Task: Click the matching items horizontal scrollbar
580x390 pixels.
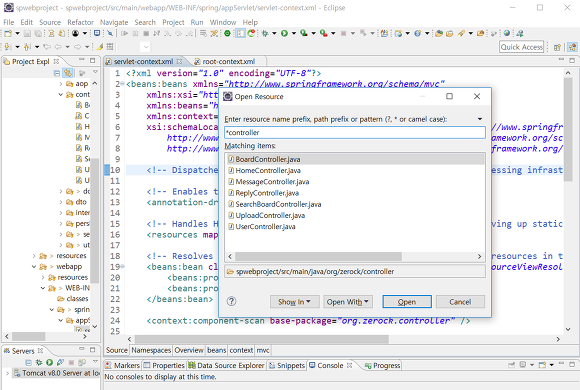Action: (318, 256)
